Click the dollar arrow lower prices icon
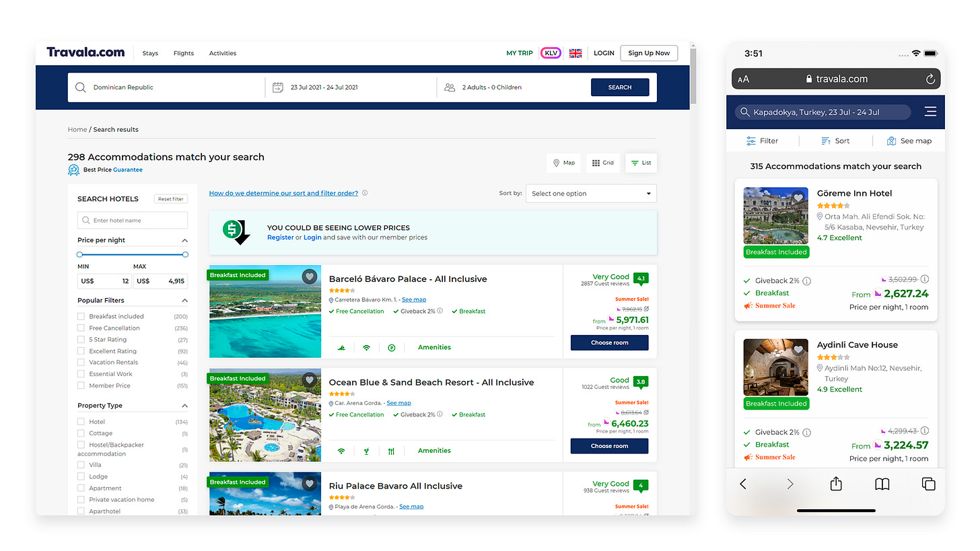Viewport: 980px width, 551px height. point(236,231)
